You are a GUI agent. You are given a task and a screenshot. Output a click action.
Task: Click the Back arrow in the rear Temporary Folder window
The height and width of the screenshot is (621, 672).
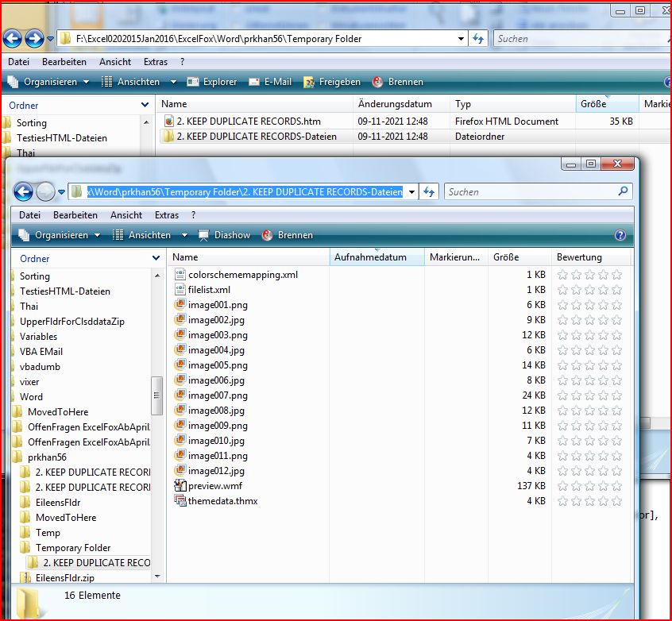[13, 39]
